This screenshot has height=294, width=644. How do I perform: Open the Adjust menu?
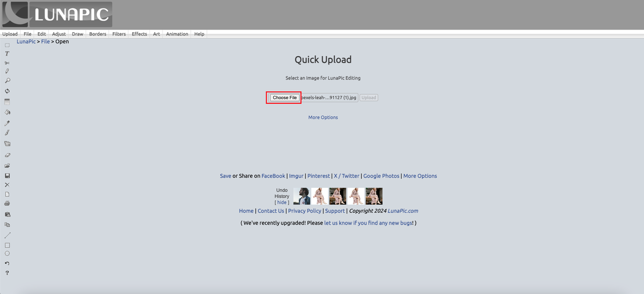click(x=59, y=34)
